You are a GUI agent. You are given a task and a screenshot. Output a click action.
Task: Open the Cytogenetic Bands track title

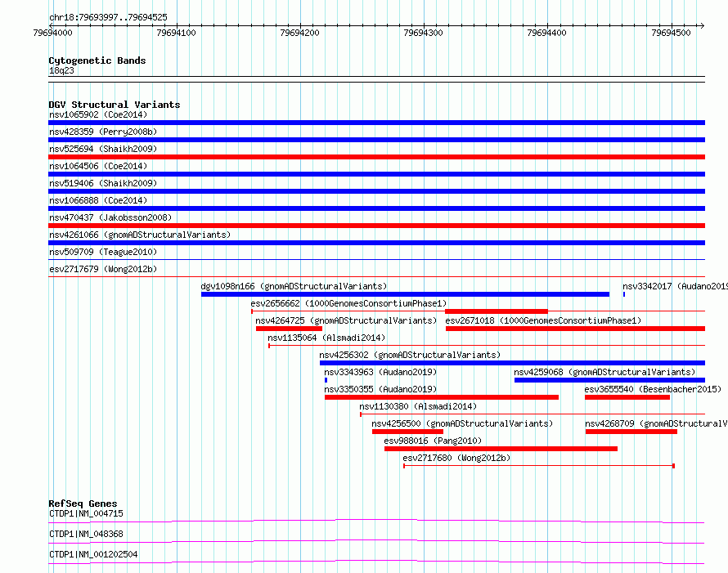(x=97, y=60)
